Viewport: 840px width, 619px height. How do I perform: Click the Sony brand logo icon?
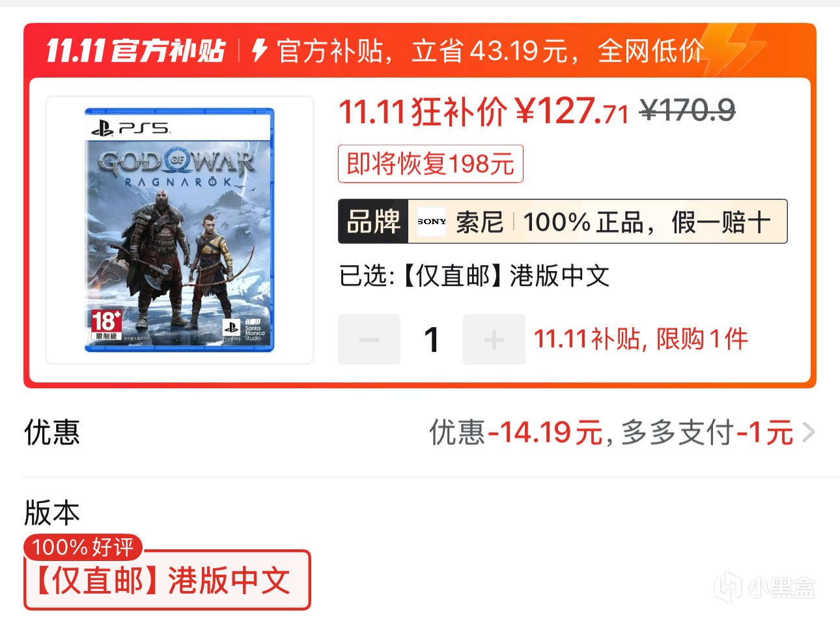pyautogui.click(x=432, y=222)
